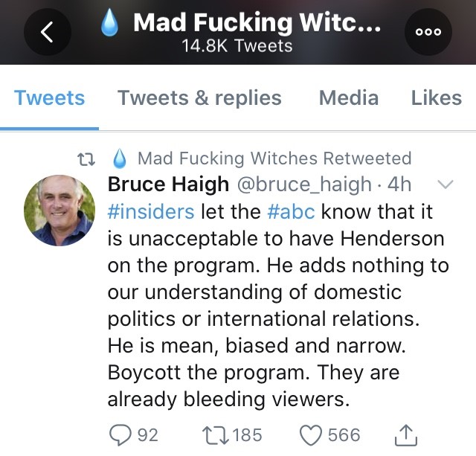Tap the back arrow button
Viewport: 476px width, 456px height.
(x=46, y=31)
